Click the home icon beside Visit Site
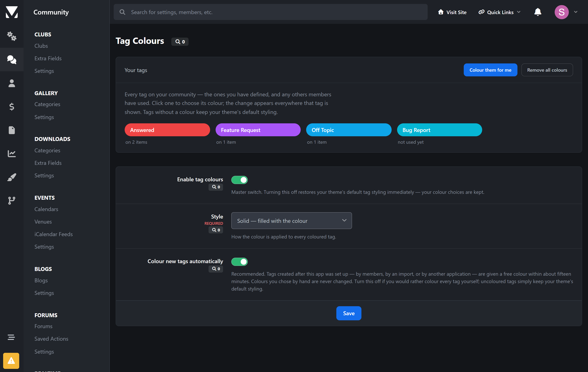Screen dimensions: 588x372 pyautogui.click(x=441, y=12)
